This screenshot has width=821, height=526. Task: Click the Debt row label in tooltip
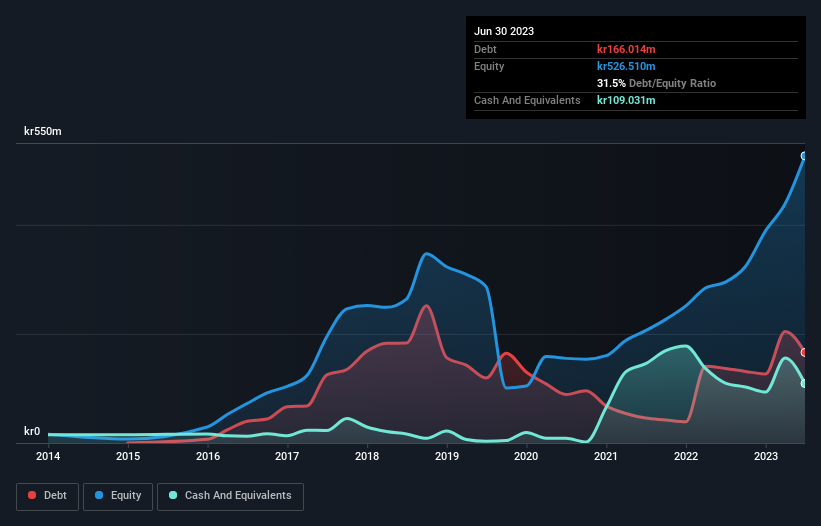[485, 49]
